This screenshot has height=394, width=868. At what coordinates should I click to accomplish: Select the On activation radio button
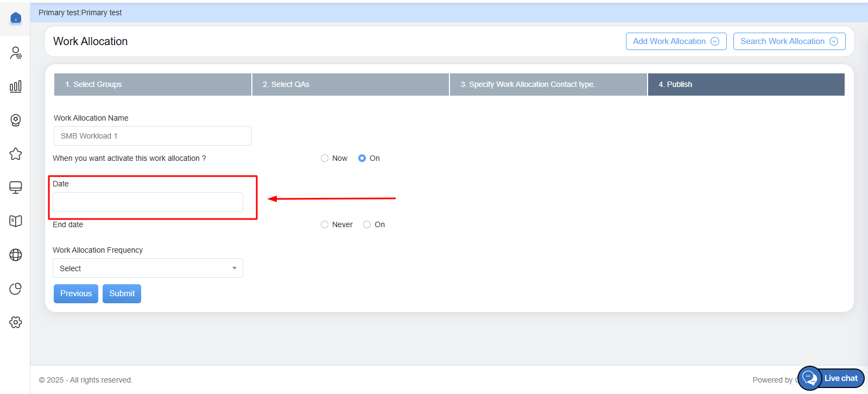click(x=362, y=158)
